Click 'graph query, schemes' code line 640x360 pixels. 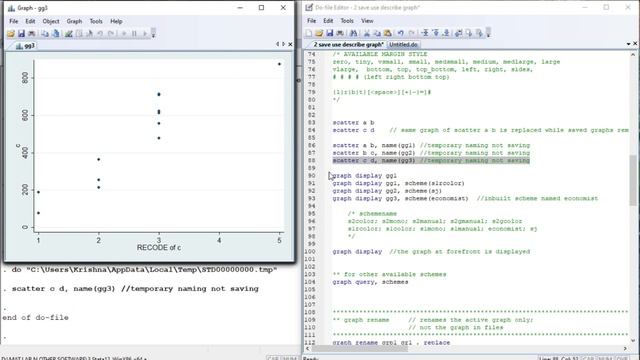click(x=370, y=282)
